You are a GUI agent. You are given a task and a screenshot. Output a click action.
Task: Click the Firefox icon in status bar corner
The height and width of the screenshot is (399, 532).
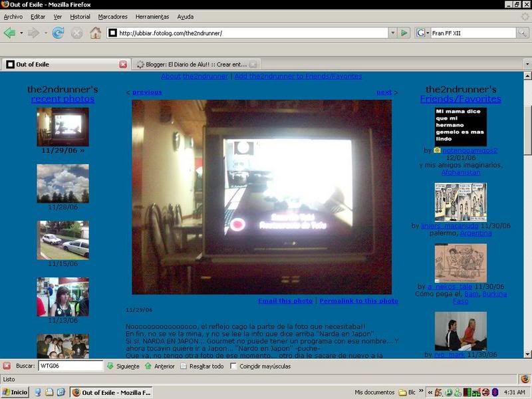coord(525,379)
